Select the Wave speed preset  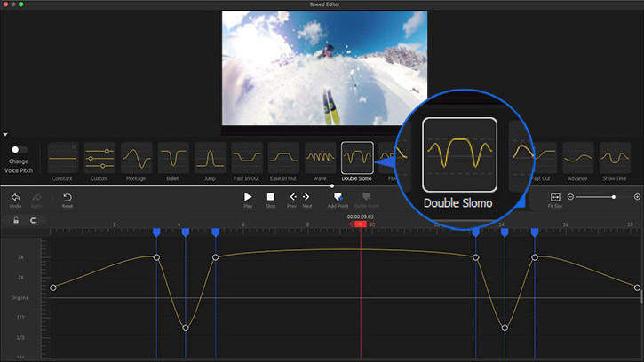coord(320,158)
